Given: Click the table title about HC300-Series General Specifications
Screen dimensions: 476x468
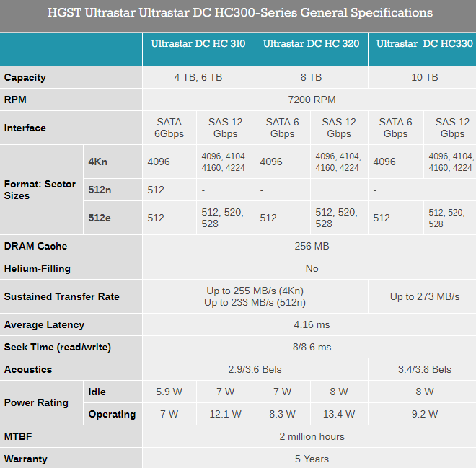Looking at the screenshot, I should 239,13.
